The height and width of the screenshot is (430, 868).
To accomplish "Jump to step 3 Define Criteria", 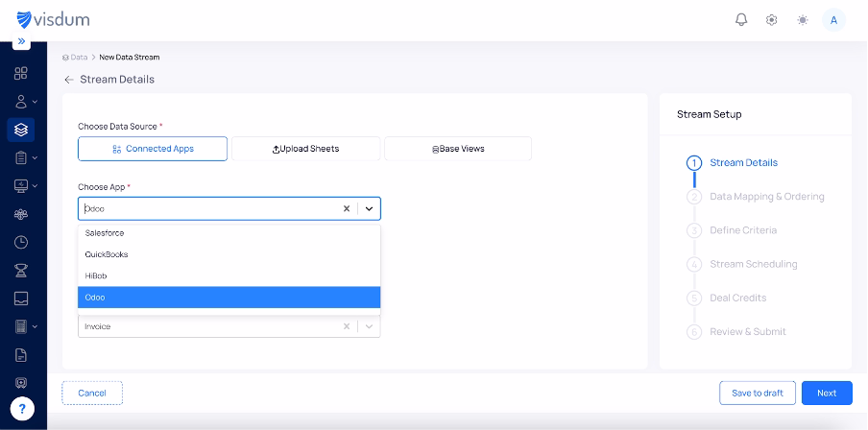I will point(732,230).
